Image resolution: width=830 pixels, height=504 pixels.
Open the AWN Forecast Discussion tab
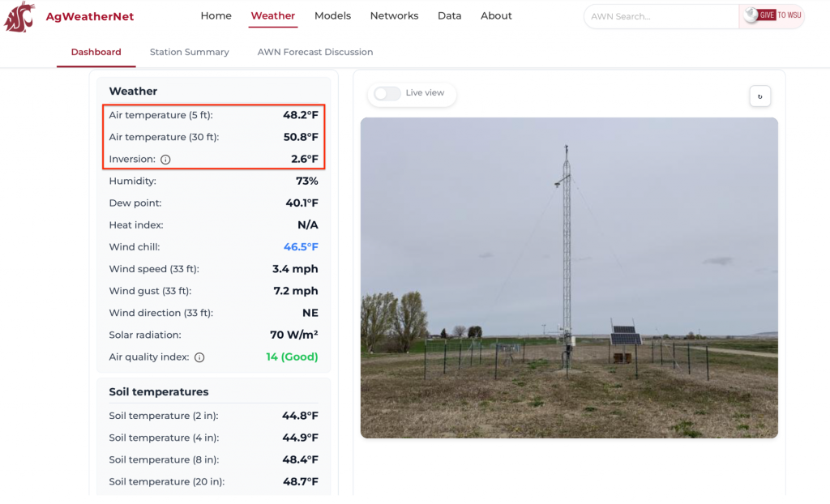[x=314, y=51]
